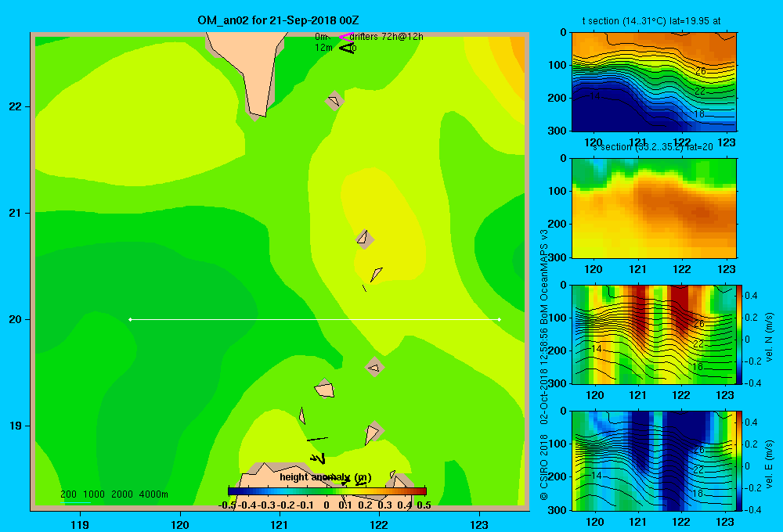
Task: Click longitude label 121 below the main map
Action: click(280, 524)
